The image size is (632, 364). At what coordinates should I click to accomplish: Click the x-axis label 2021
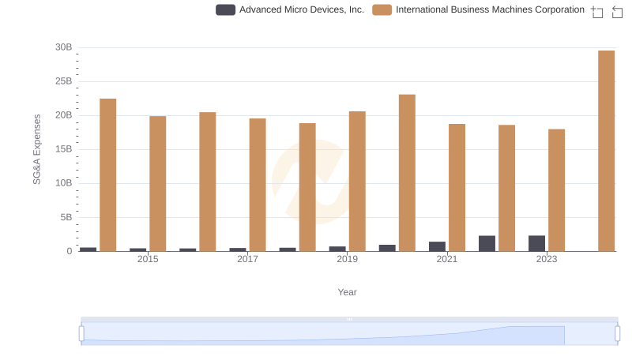point(446,259)
